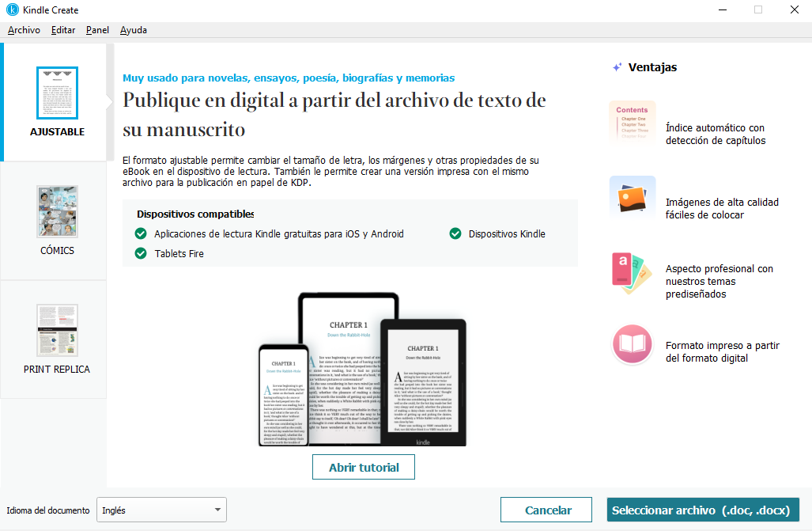Click the 'Tablets Fire' label
The width and height of the screenshot is (812, 531).
pos(179,253)
